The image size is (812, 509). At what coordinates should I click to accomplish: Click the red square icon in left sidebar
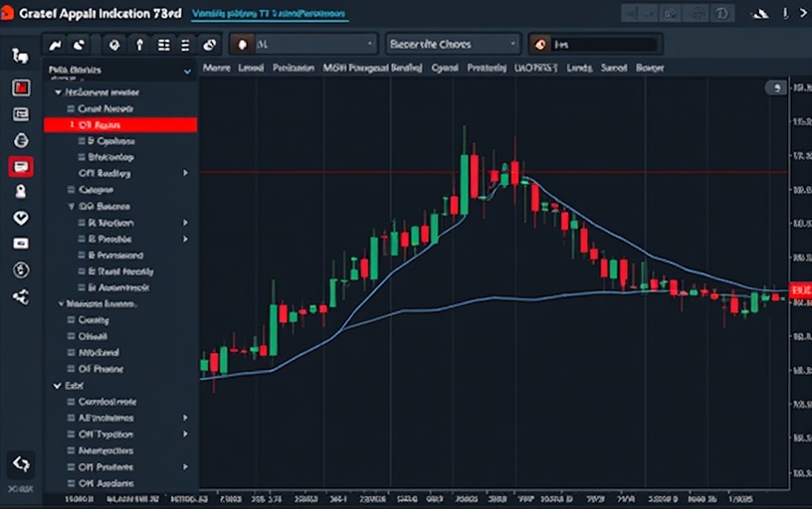click(20, 87)
